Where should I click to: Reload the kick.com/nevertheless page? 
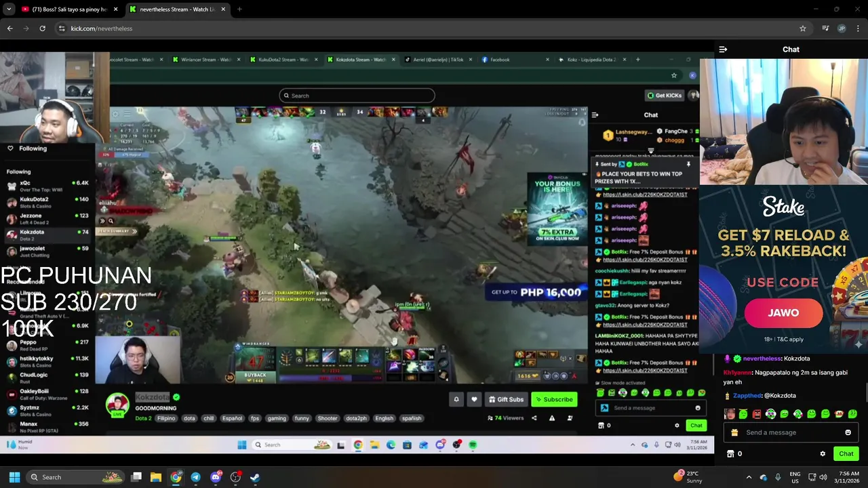click(x=42, y=28)
